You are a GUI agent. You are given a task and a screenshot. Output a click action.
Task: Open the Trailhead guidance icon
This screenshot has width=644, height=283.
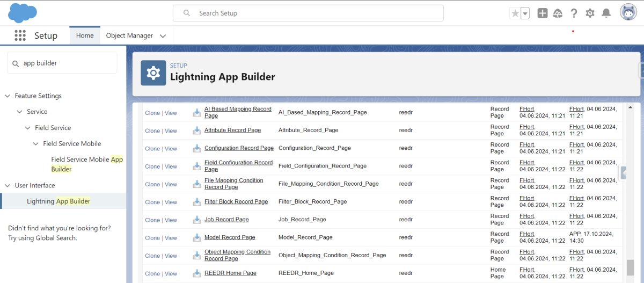558,13
